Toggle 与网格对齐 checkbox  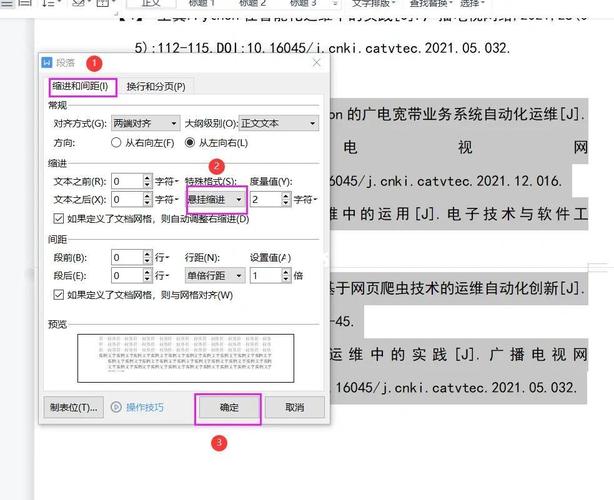(58, 294)
